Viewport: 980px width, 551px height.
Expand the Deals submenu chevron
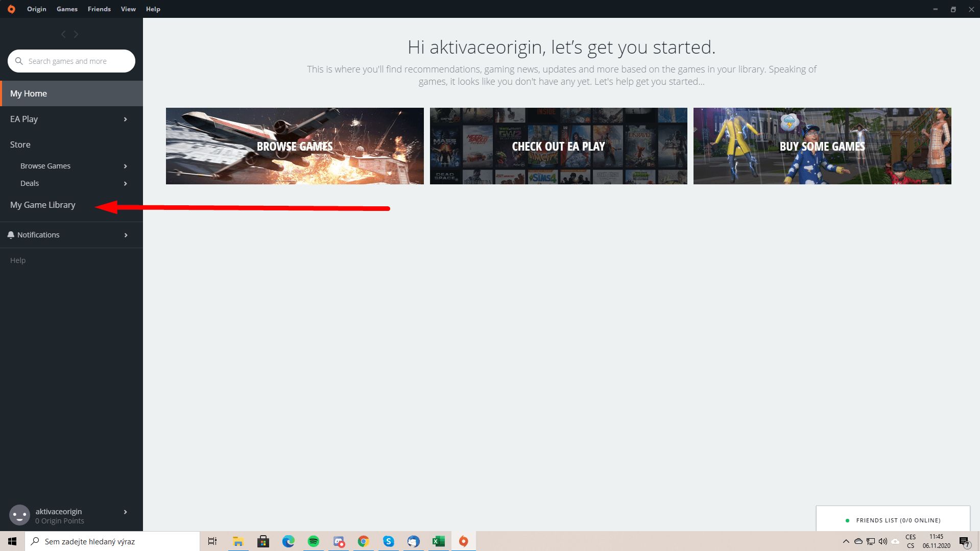pos(125,184)
